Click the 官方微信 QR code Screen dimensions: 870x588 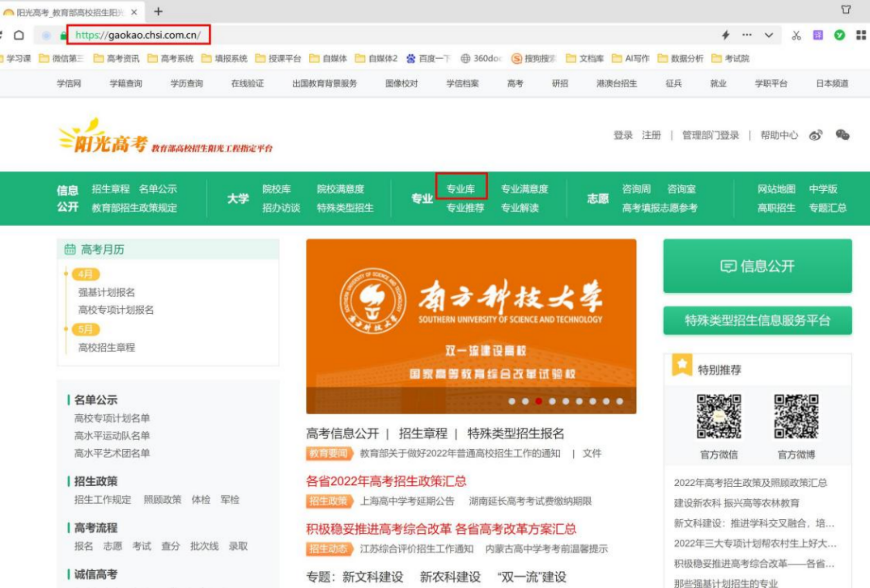pyautogui.click(x=719, y=416)
